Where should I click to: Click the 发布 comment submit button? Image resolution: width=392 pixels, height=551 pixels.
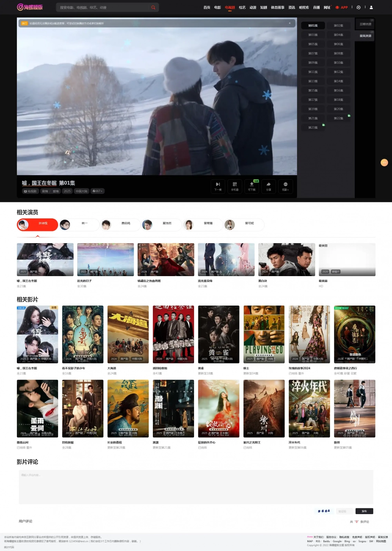click(364, 511)
